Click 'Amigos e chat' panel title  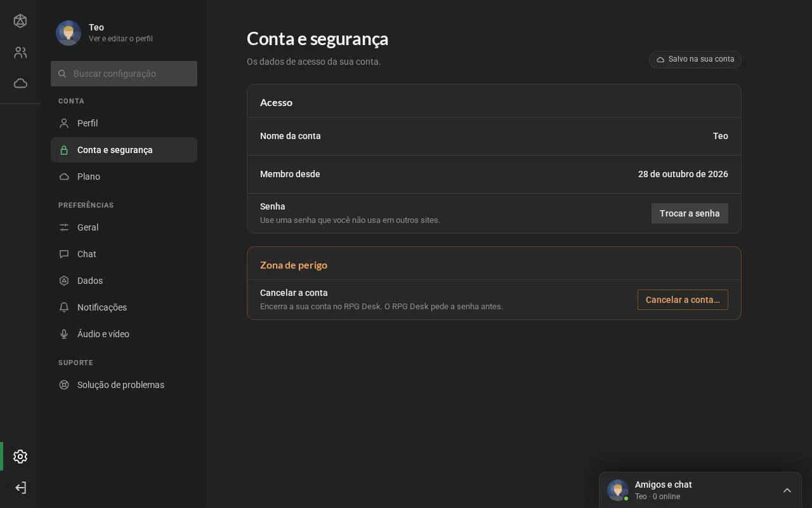pyautogui.click(x=664, y=485)
